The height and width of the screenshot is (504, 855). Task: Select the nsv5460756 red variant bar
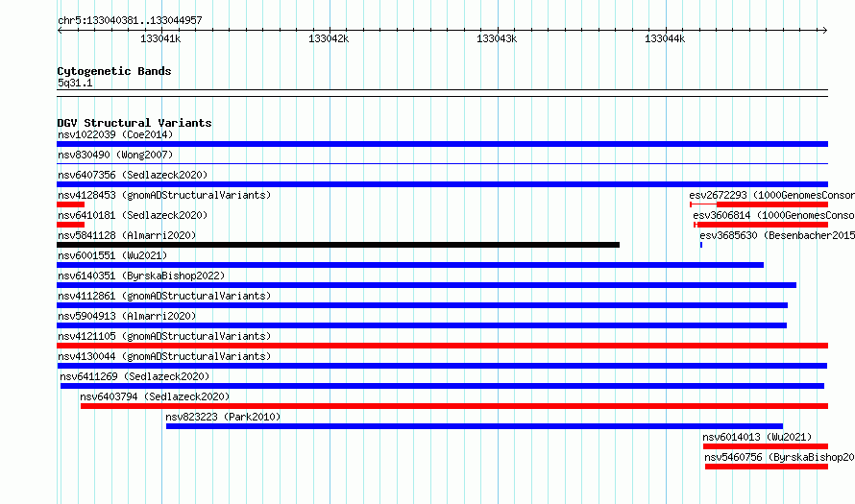coord(767,467)
